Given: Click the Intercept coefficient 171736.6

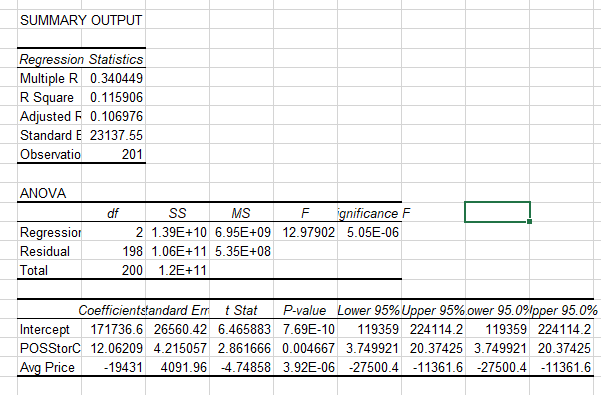Looking at the screenshot, I should 117,329.
